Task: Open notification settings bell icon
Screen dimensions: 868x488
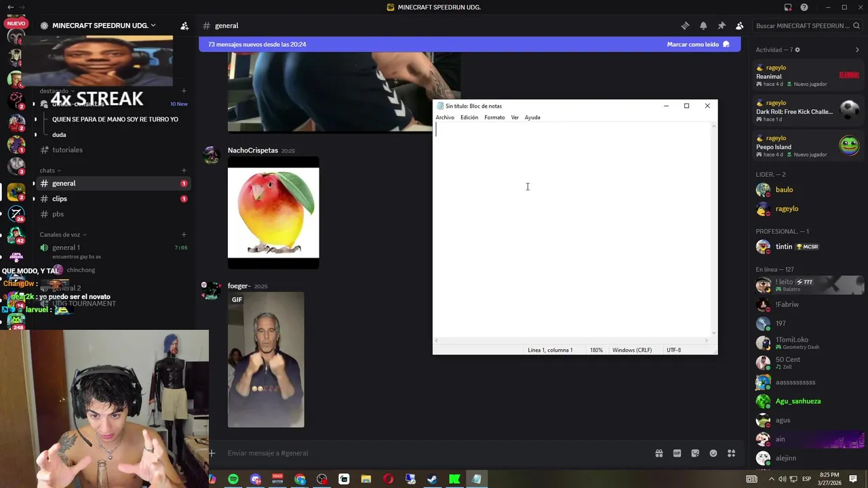Action: (703, 26)
